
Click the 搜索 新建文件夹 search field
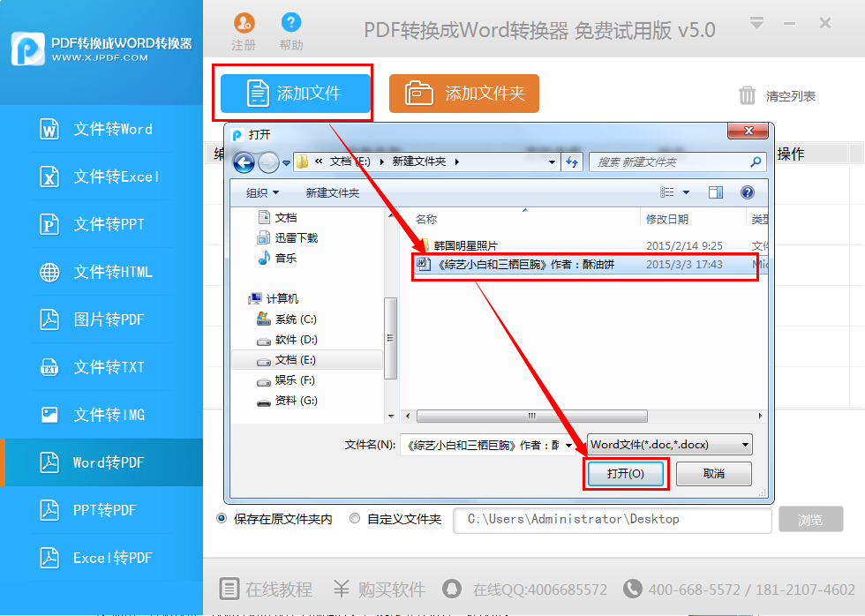click(x=677, y=162)
